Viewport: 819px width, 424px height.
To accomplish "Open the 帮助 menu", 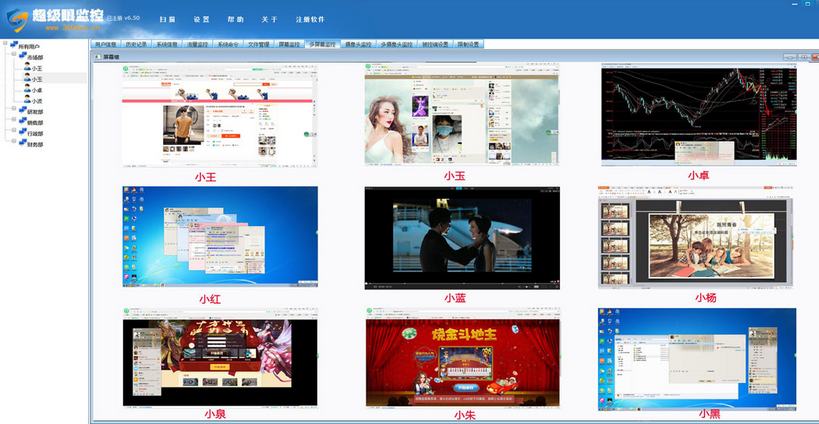I will (236, 19).
